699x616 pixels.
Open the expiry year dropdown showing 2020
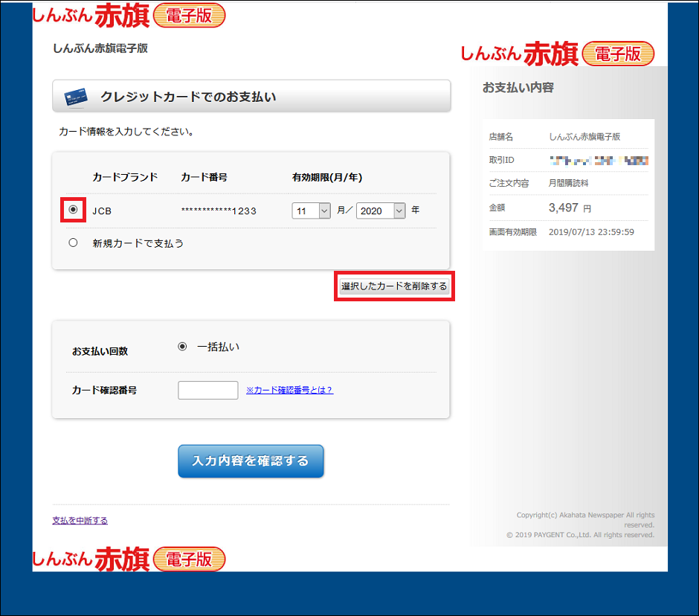coord(381,211)
